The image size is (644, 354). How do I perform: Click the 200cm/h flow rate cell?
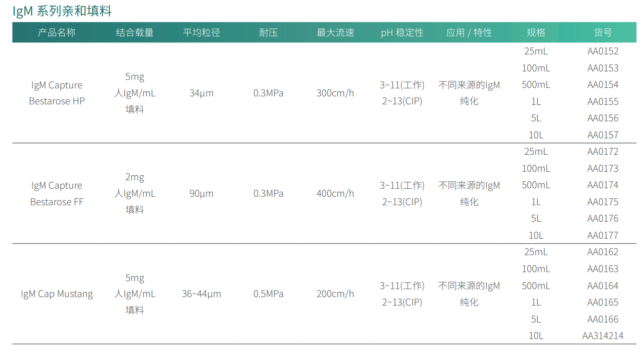335,294
